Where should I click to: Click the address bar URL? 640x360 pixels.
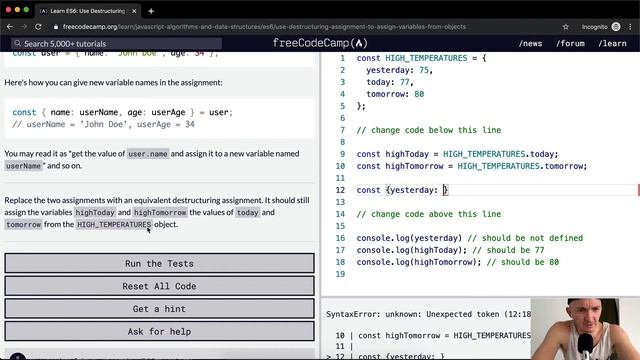pyautogui.click(x=264, y=27)
